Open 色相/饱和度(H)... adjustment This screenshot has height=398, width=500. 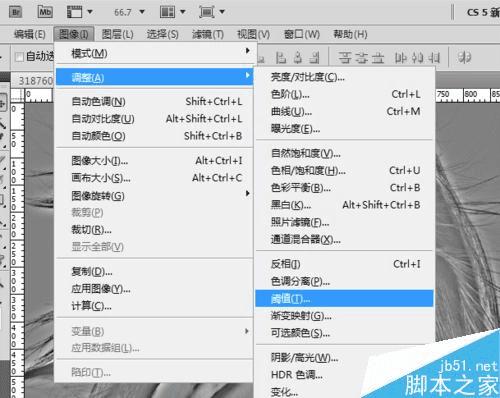(345, 171)
